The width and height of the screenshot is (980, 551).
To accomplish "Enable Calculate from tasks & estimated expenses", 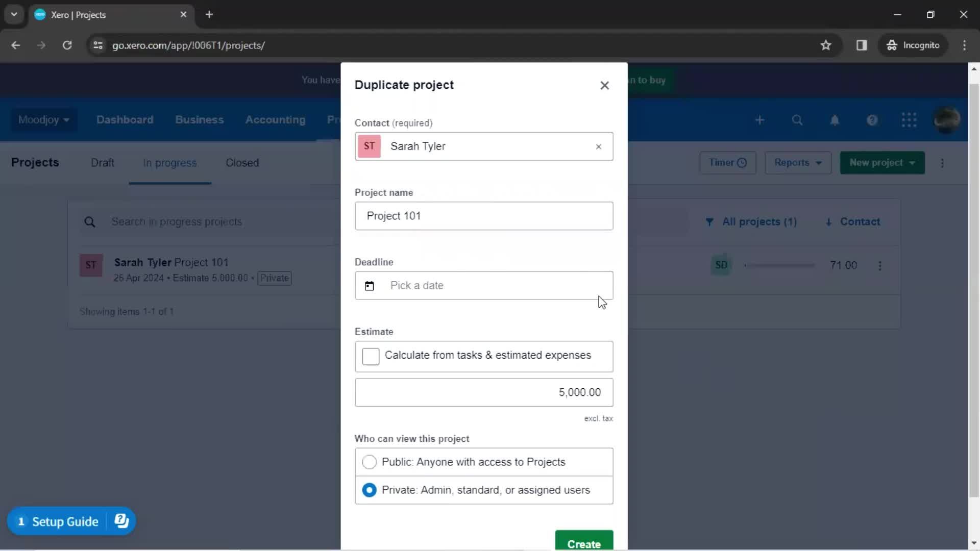I will pyautogui.click(x=371, y=356).
